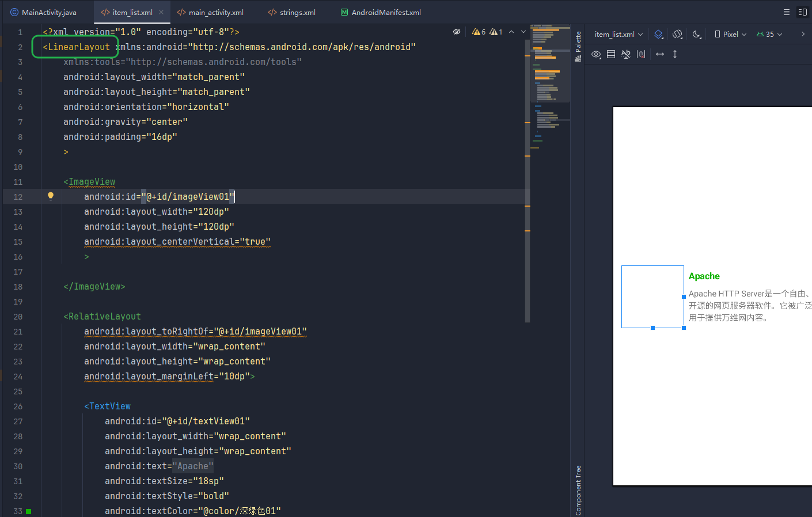Go to next highlighted problem arrow

(x=523, y=32)
